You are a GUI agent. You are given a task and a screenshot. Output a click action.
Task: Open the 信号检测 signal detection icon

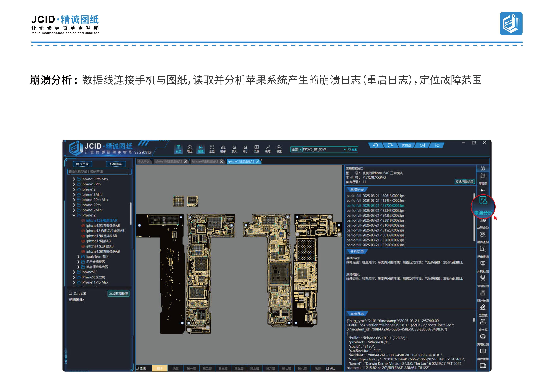pyautogui.click(x=483, y=281)
